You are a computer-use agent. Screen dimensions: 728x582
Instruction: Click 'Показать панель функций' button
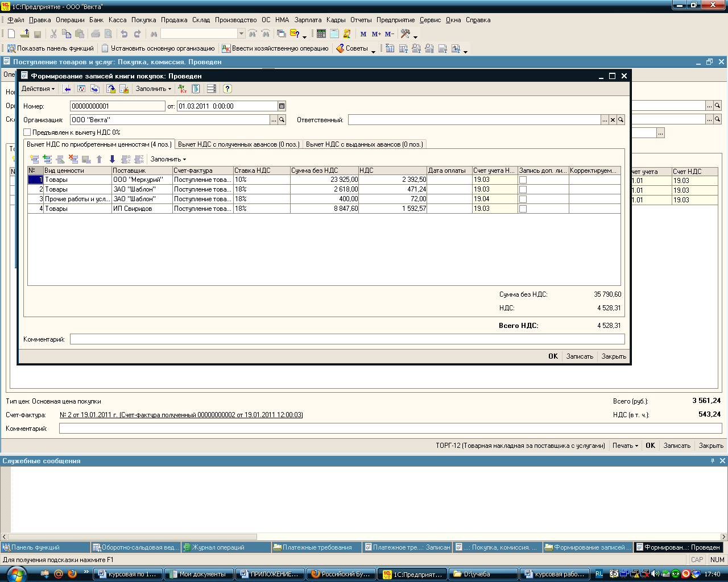pyautogui.click(x=50, y=48)
